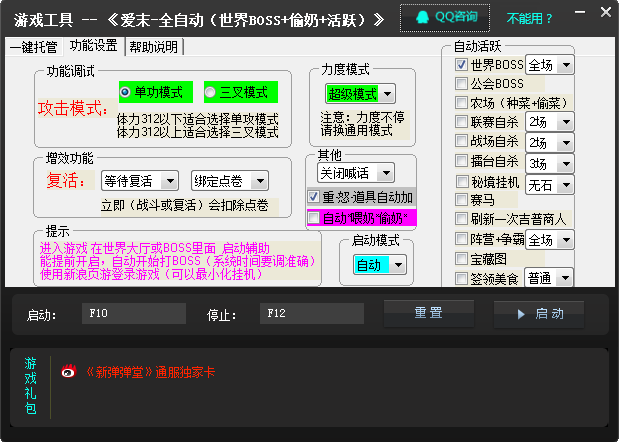Enable the 公会BOSS checkbox

[x=461, y=84]
